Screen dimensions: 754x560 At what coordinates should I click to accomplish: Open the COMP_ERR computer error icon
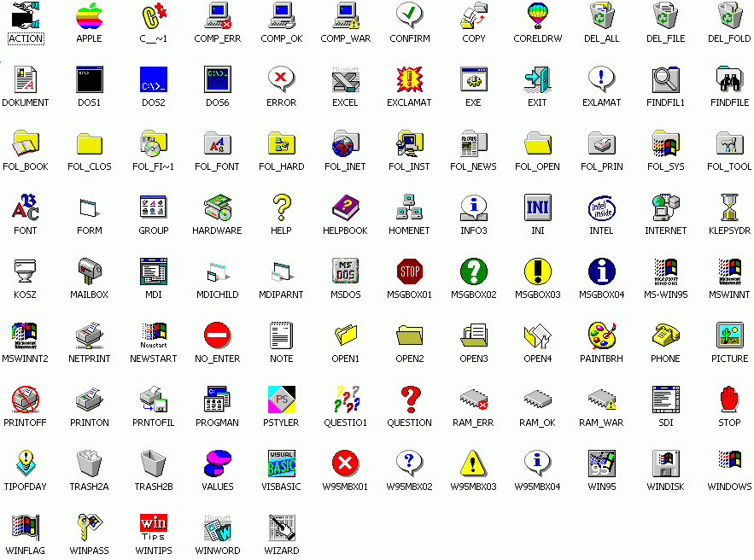coord(218,15)
